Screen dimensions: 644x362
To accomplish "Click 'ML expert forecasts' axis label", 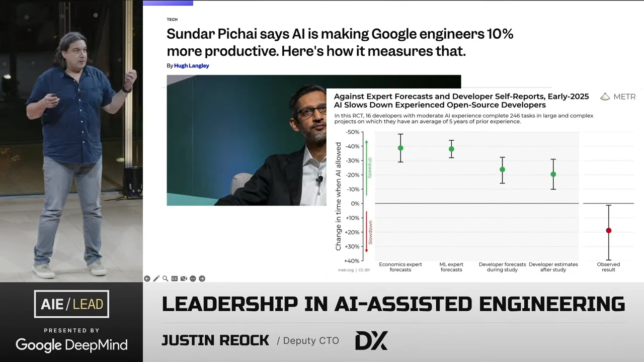I will 451,267.
